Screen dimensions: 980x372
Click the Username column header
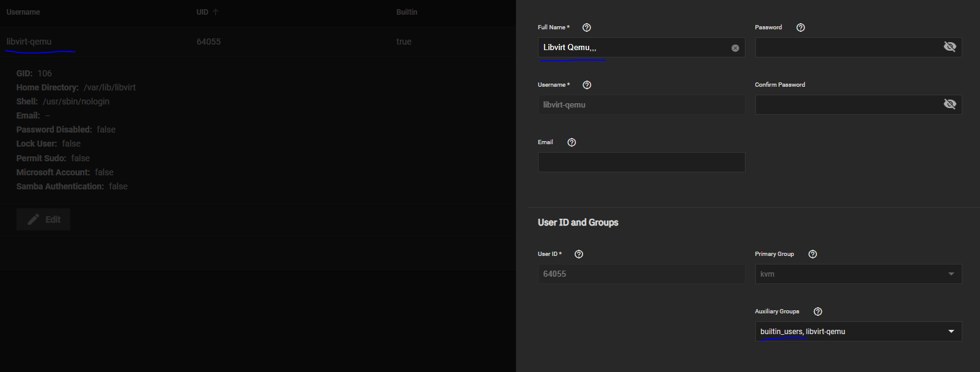[23, 12]
